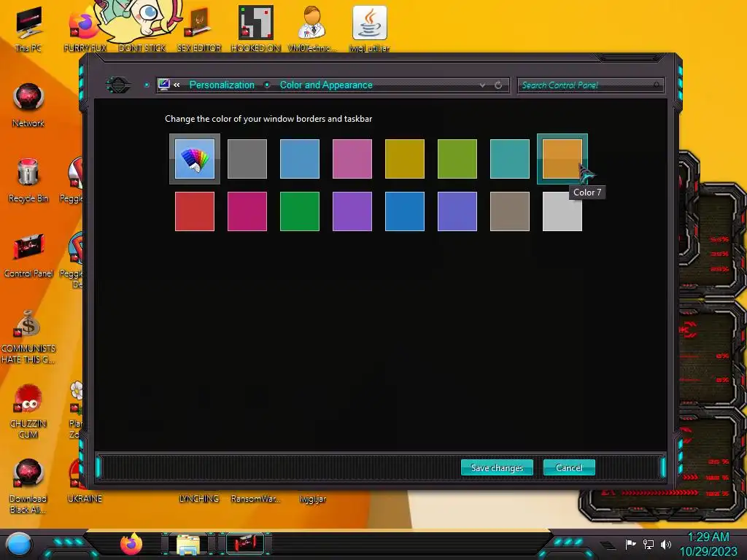This screenshot has height=560, width=747.
Task: Launch Firefox from the taskbar
Action: tap(131, 544)
